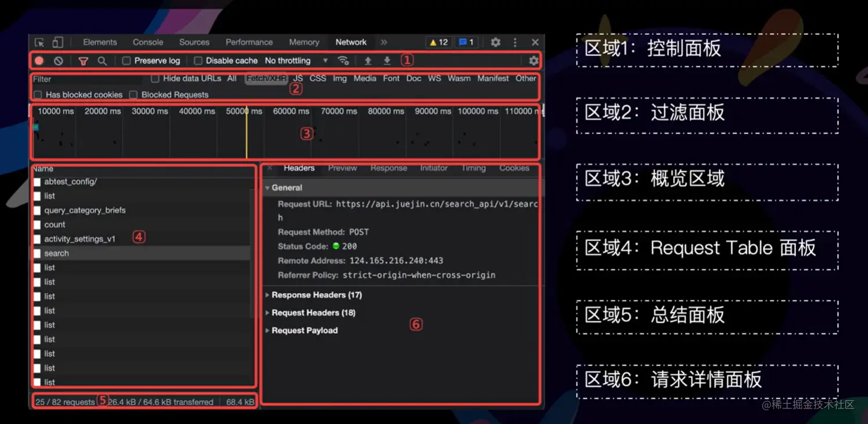Click the yellow marker in the overview timeline

tap(247, 132)
